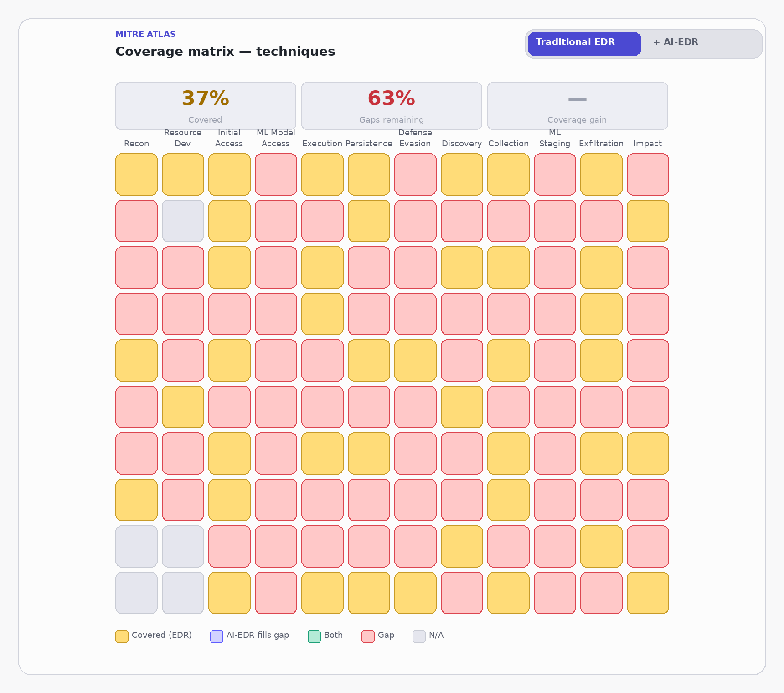Select the covered Impact cell in second row

tap(648, 221)
